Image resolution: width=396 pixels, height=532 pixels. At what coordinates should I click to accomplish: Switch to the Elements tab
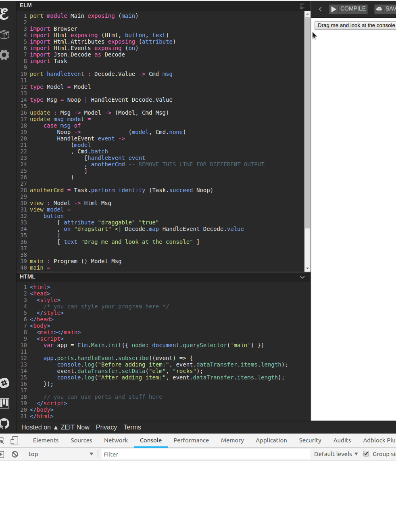coord(46,440)
